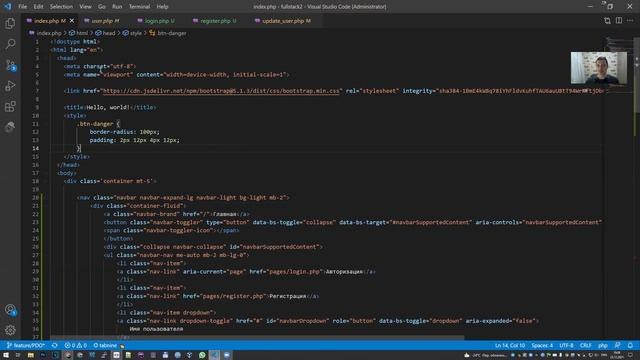Open the Help menu

pyautogui.click(x=162, y=7)
